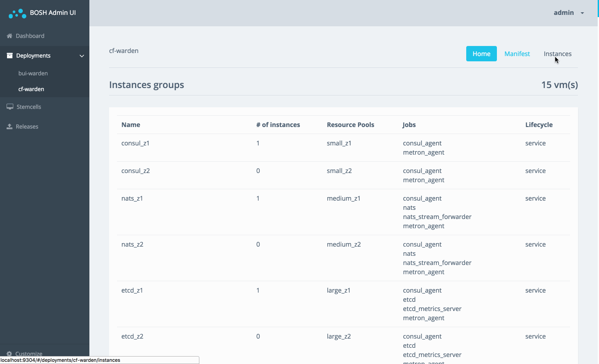Open the cf-warden deployment in sidebar
This screenshot has width=599, height=364.
(31, 89)
